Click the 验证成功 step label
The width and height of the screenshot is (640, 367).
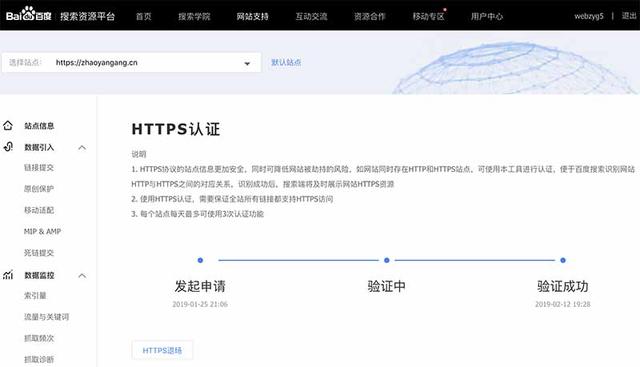point(563,286)
